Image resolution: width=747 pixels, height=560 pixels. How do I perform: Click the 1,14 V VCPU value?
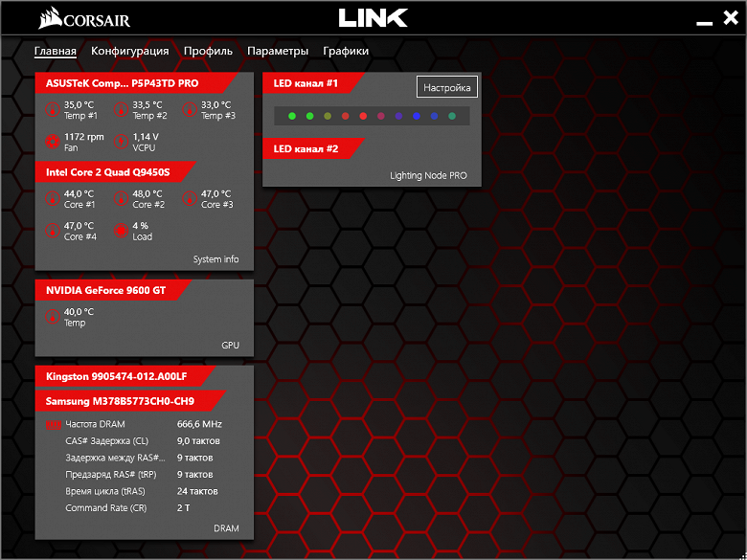(x=146, y=137)
